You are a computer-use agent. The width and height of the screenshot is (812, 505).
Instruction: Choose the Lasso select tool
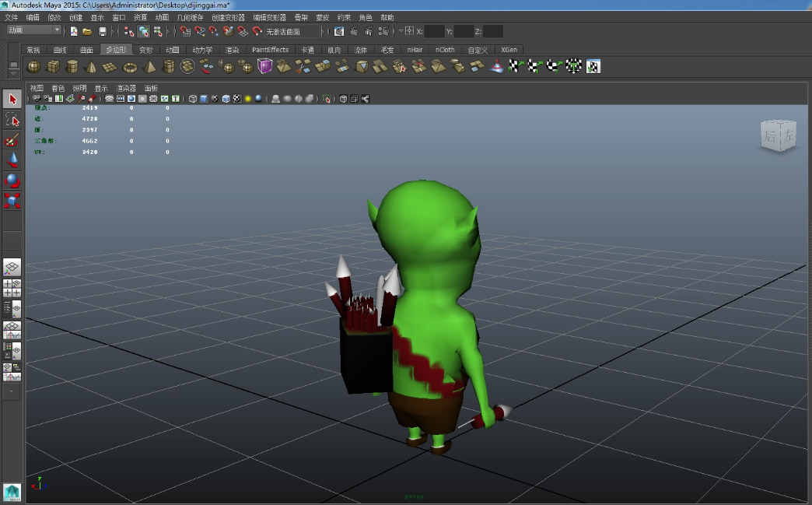coord(12,120)
